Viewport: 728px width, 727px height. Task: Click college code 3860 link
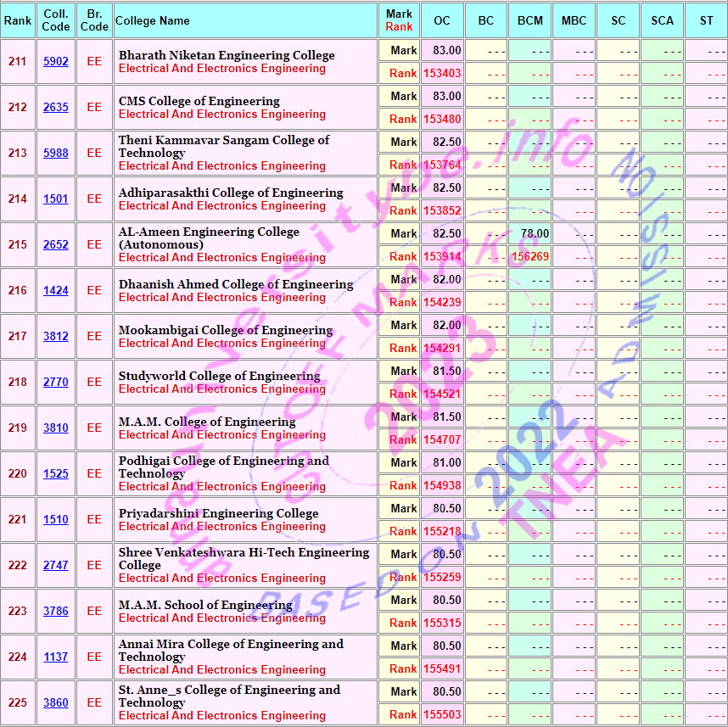56,703
